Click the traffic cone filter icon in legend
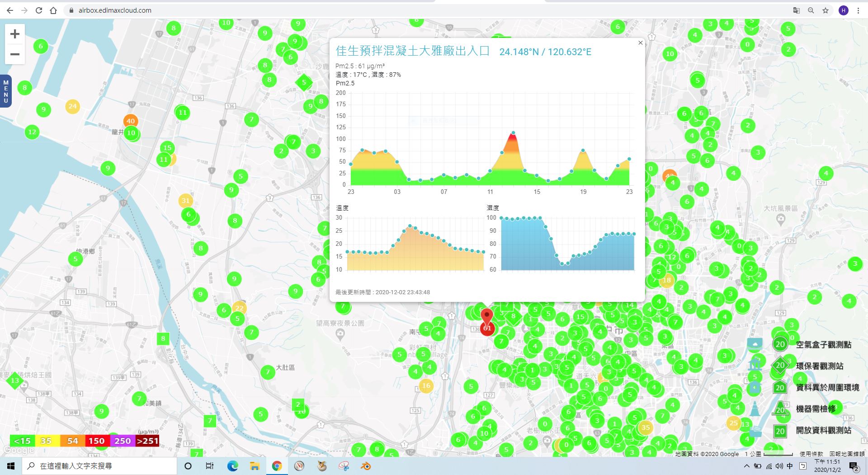The width and height of the screenshot is (868, 475). (x=755, y=409)
